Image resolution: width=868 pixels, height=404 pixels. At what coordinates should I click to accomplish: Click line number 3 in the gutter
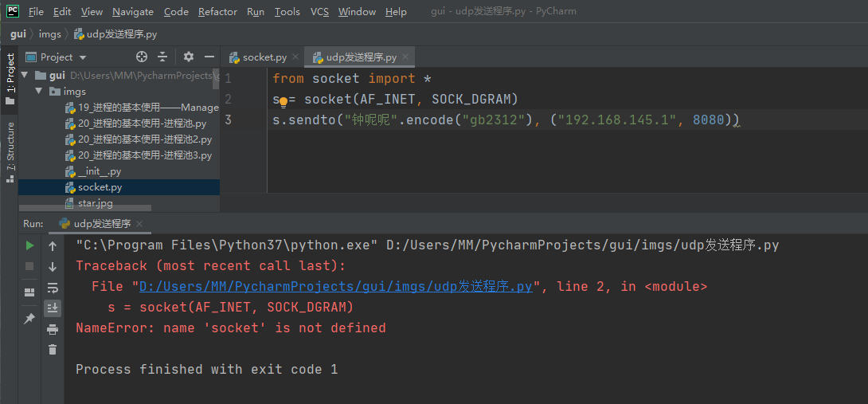228,120
